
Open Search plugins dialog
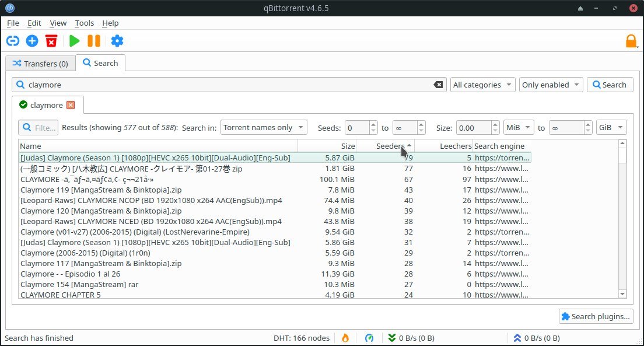[595, 316]
